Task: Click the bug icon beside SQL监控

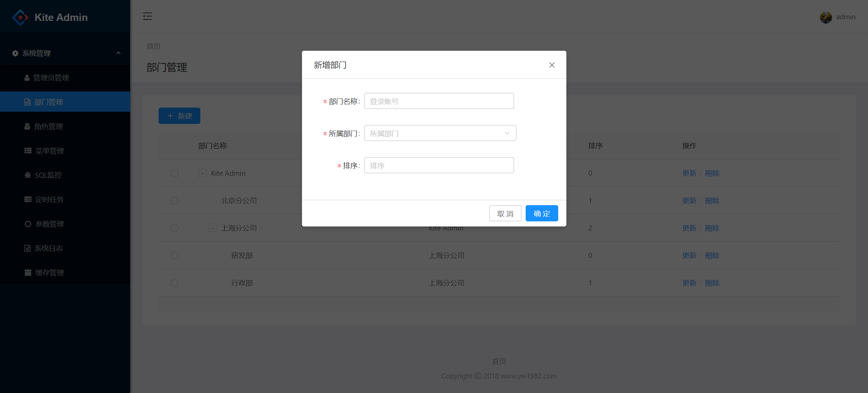Action: 28,175
